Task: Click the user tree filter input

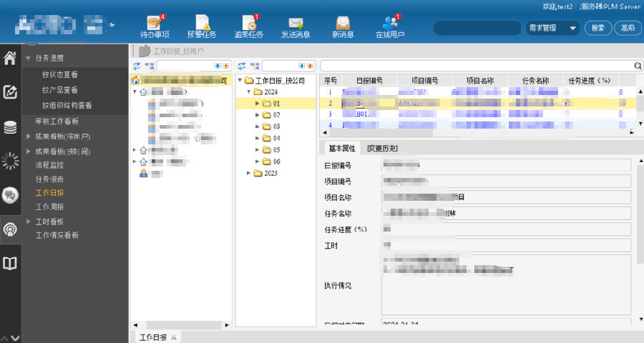Action: tap(185, 66)
